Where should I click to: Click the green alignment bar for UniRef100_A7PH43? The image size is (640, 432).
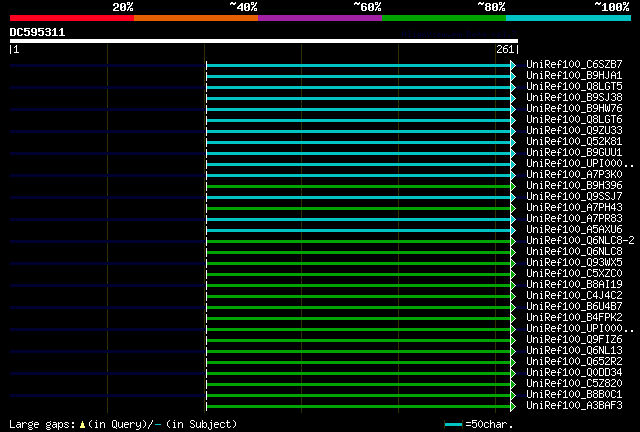coord(359,209)
